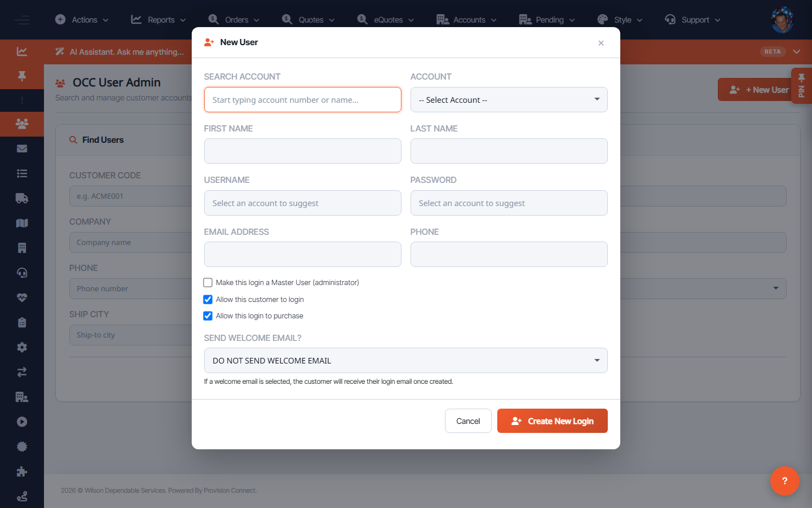This screenshot has width=812, height=508.
Task: Open the route sidebar icon at bottom
Action: coord(22,496)
